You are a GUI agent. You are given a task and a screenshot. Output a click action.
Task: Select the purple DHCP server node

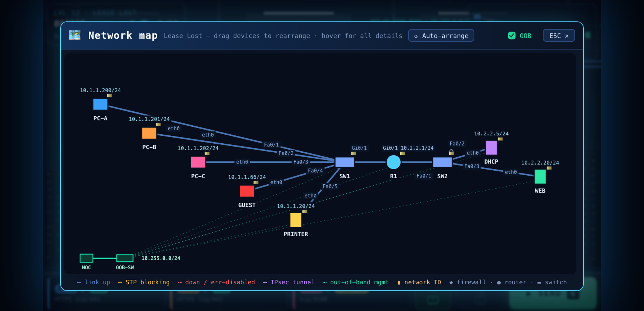click(x=491, y=148)
